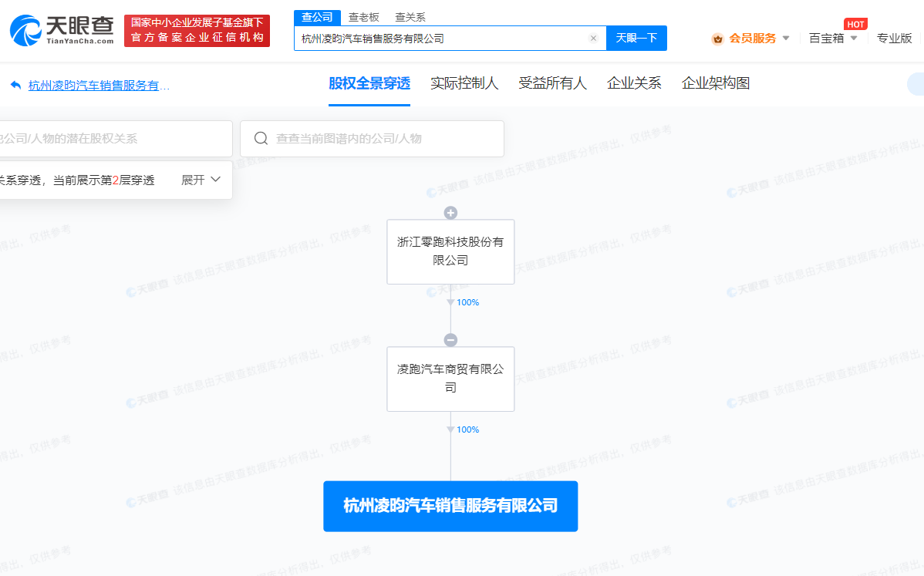
Task: Select the 查关系 search tab
Action: pyautogui.click(x=410, y=17)
